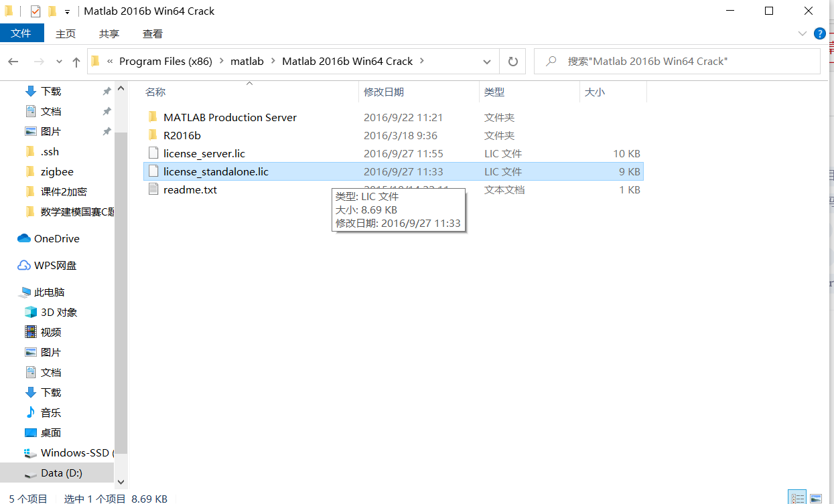Refresh the current folder view
Screen dimensions: 834x504
click(x=513, y=62)
